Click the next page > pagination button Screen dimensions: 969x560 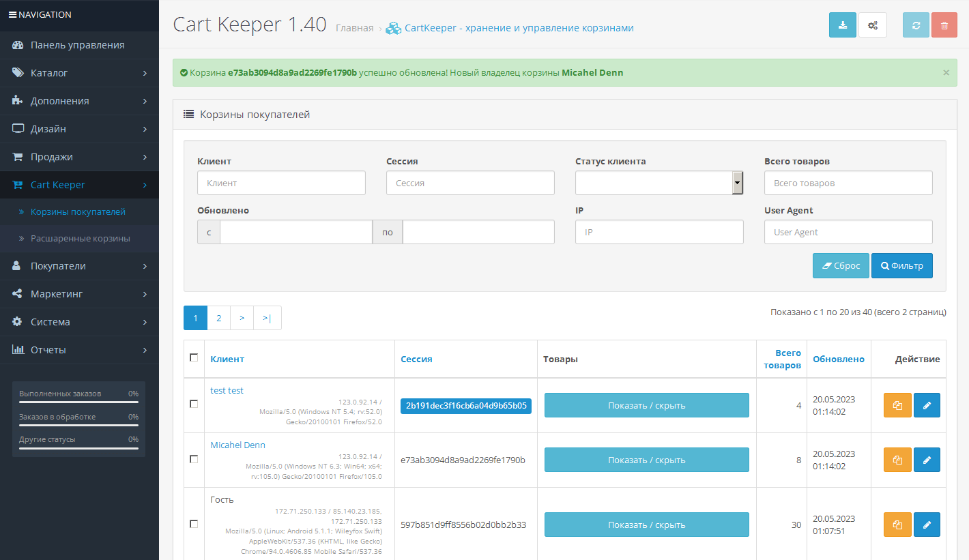[x=242, y=318]
